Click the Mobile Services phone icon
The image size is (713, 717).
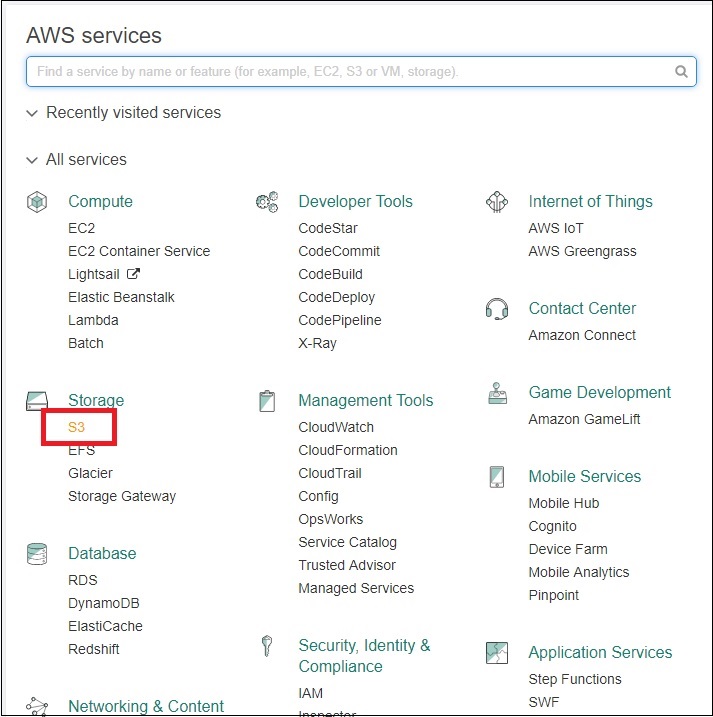tap(497, 477)
